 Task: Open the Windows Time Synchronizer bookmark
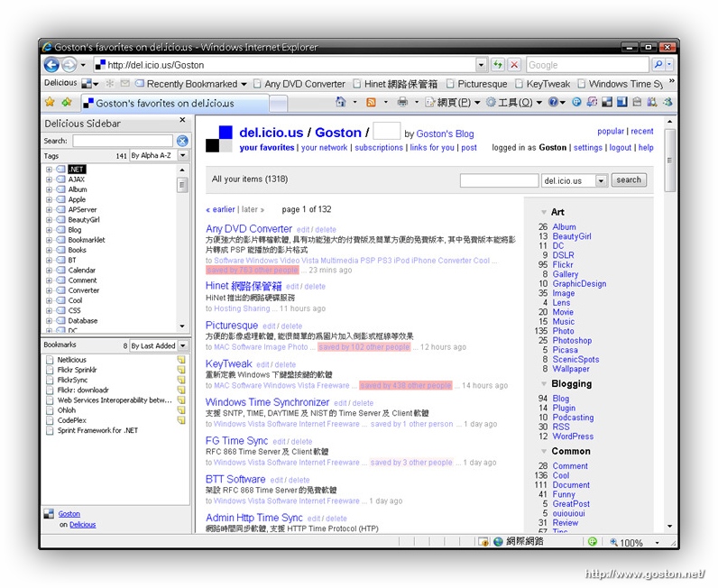[267, 402]
